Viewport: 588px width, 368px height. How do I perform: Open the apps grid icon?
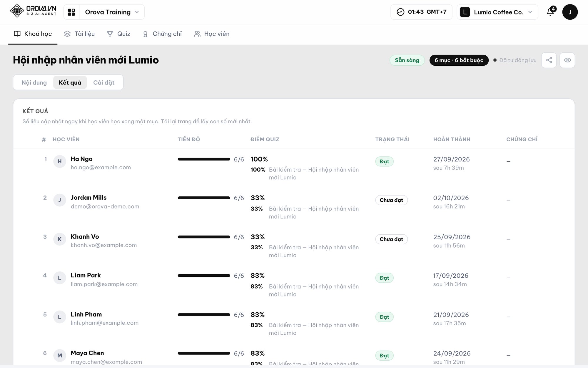click(x=71, y=12)
